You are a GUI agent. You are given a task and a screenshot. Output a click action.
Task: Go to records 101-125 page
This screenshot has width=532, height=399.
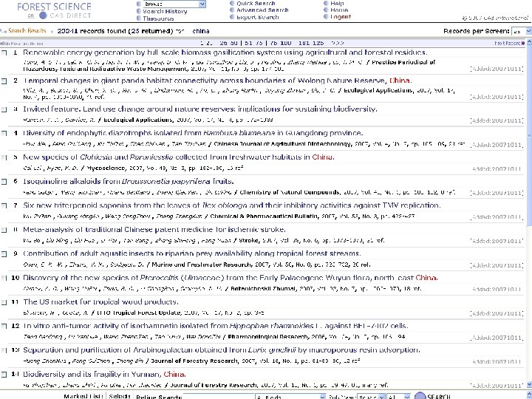[311, 43]
